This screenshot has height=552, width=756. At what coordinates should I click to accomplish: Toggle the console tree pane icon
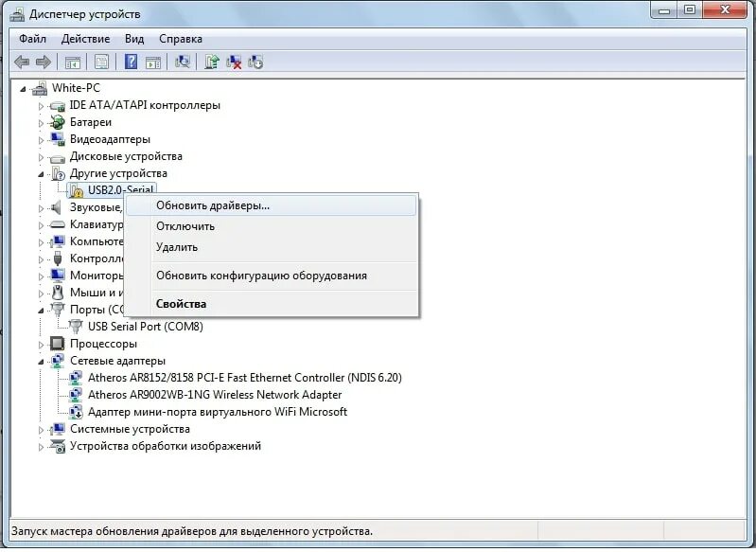[73, 62]
